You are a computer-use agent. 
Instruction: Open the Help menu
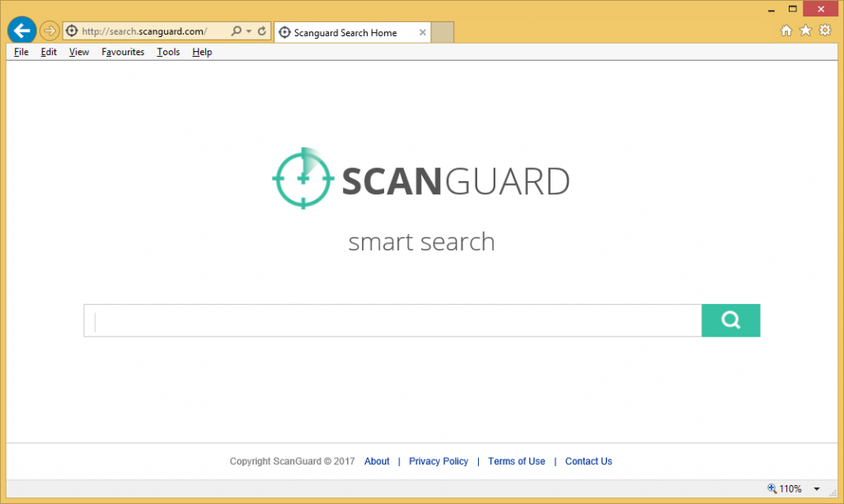click(x=202, y=52)
